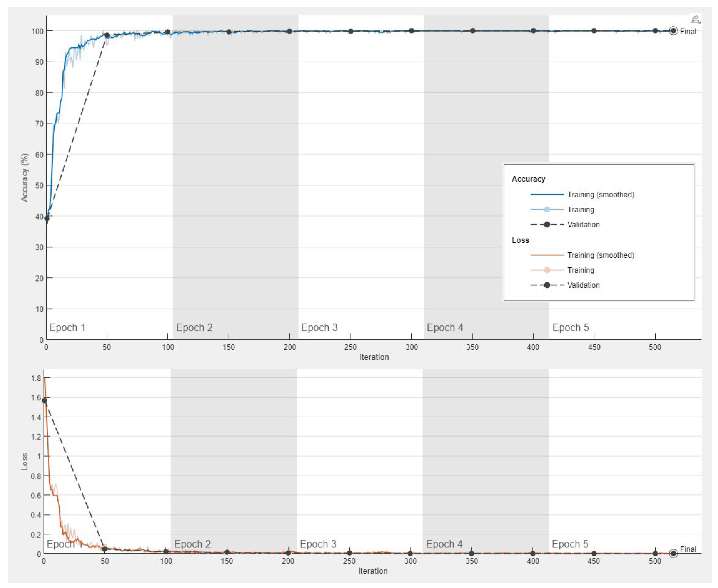The image size is (718, 588).
Task: Click the light blue Training legend marker
Action: (547, 209)
